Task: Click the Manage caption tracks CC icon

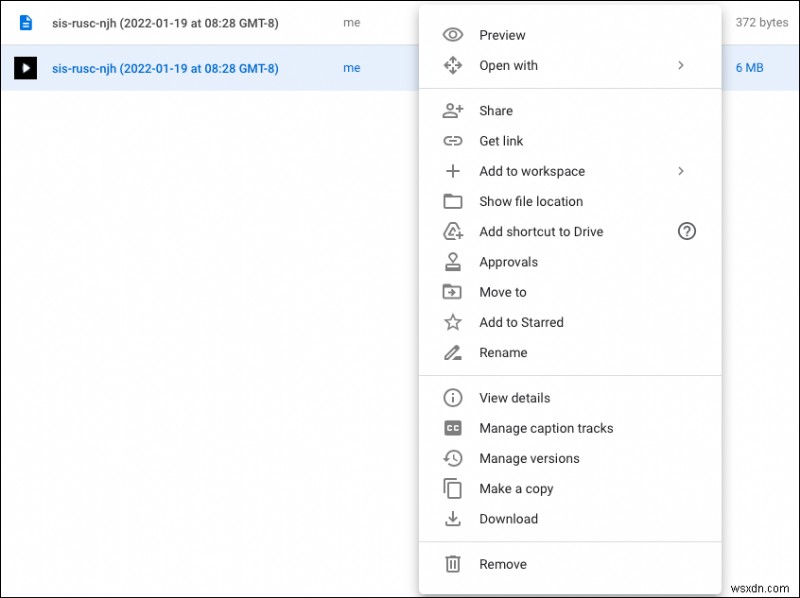Action: 453,428
